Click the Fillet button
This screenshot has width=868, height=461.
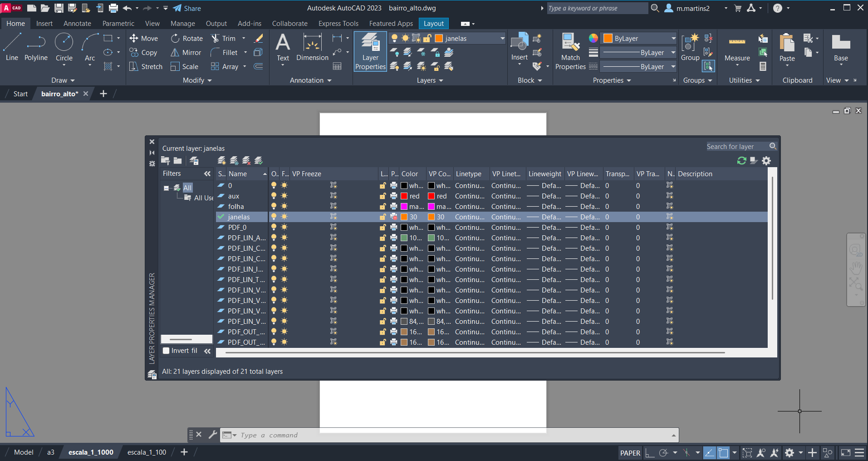(224, 53)
